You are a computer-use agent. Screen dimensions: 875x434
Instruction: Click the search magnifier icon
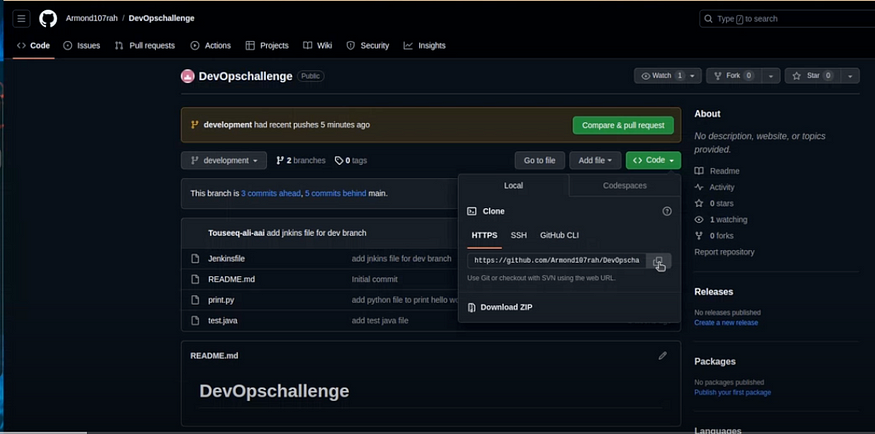tap(709, 19)
